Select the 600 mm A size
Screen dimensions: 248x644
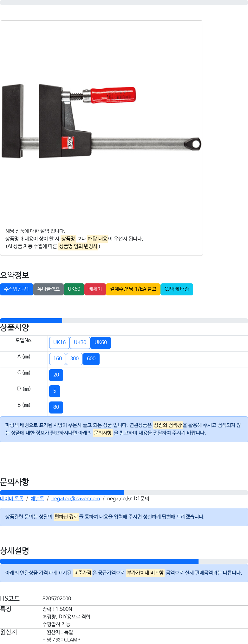[x=91, y=359]
